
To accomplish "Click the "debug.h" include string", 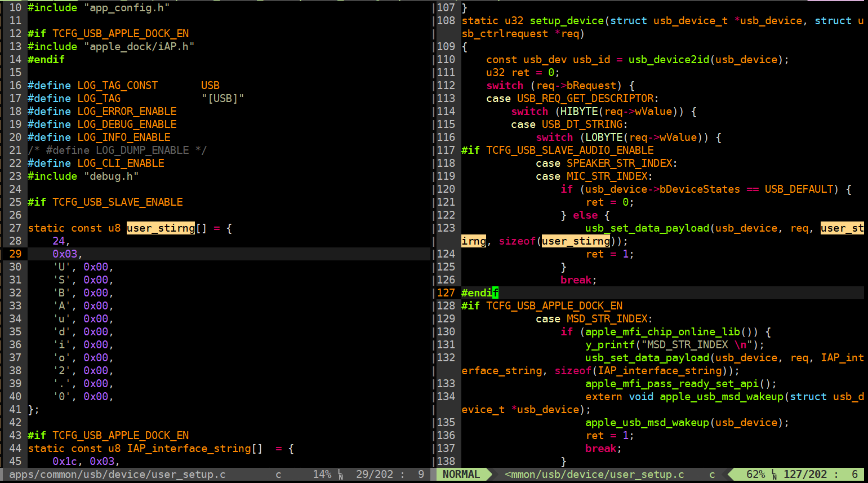I will coord(112,176).
